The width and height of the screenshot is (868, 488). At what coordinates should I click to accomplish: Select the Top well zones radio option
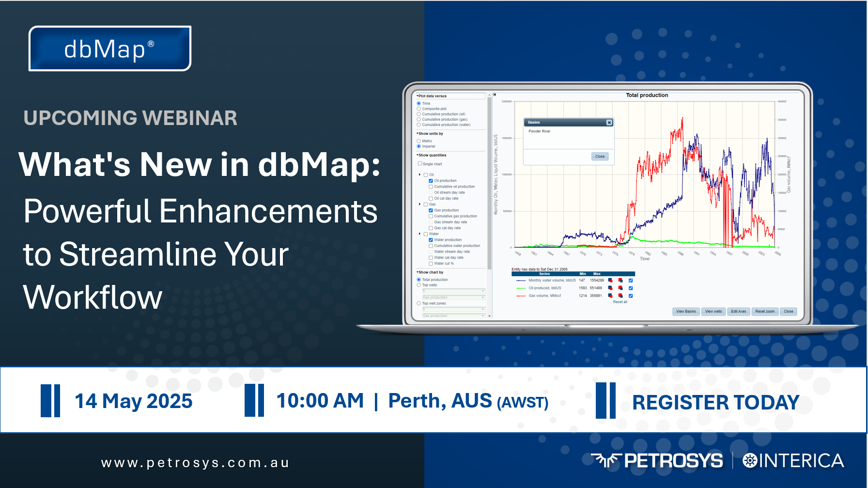pyautogui.click(x=419, y=303)
